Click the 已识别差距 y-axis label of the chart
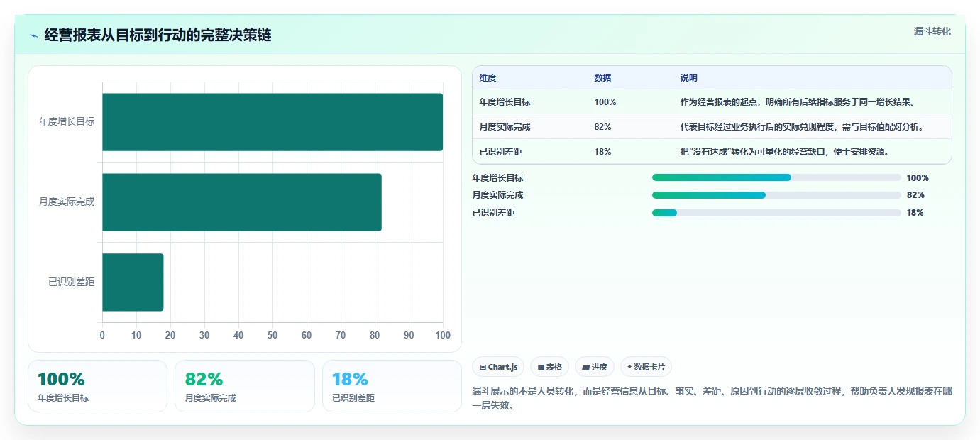Screen dimensions: 980x440 pos(71,282)
